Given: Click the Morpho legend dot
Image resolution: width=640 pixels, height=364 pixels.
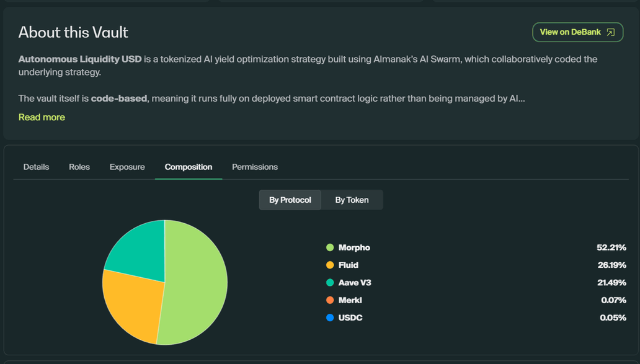Looking at the screenshot, I should 330,247.
